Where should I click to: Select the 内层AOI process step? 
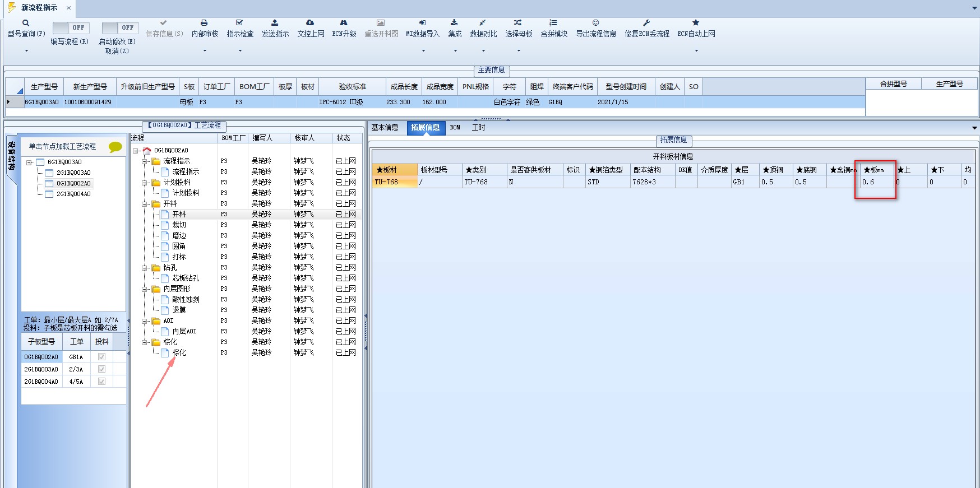[x=184, y=332]
